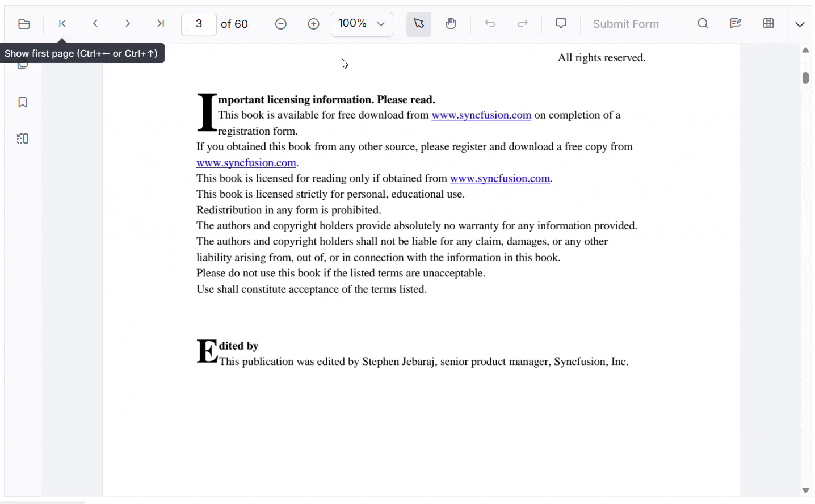The width and height of the screenshot is (815, 504).
Task: Redo last action
Action: tap(523, 24)
